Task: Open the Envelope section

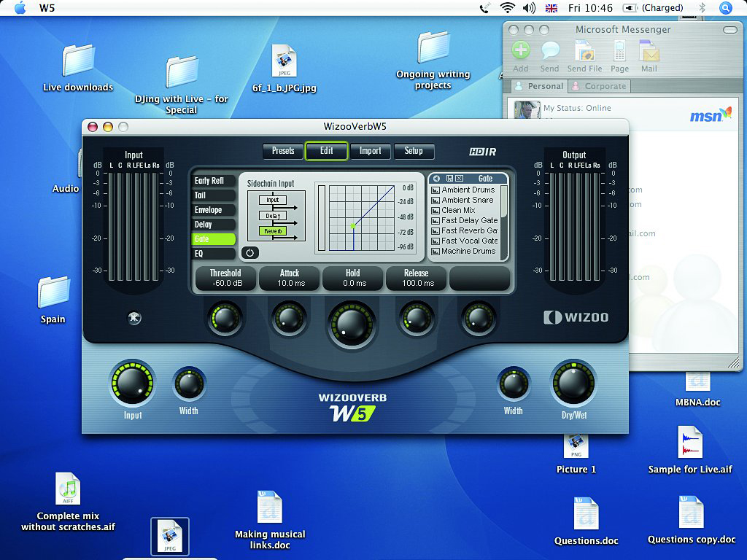Action: click(214, 210)
